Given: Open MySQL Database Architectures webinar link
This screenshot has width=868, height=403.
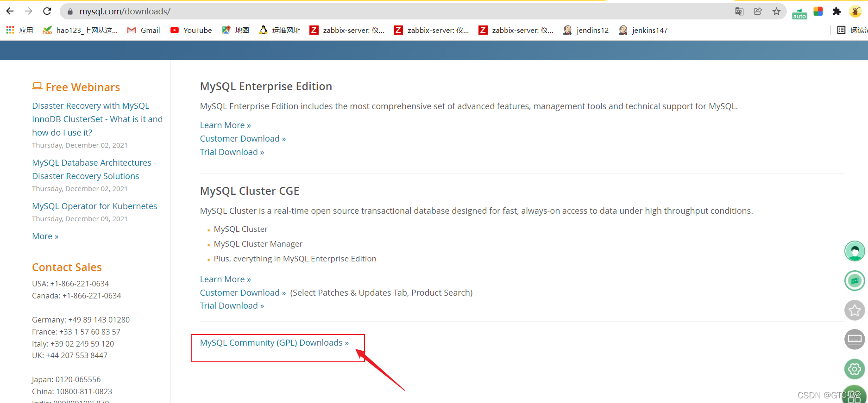Looking at the screenshot, I should [x=94, y=169].
